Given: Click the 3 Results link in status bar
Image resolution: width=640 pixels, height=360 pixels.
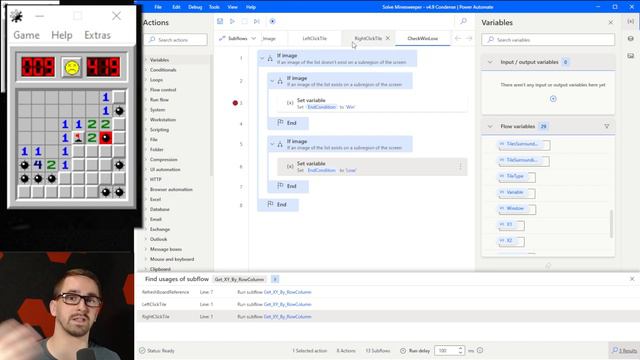Looking at the screenshot, I should click(x=624, y=351).
